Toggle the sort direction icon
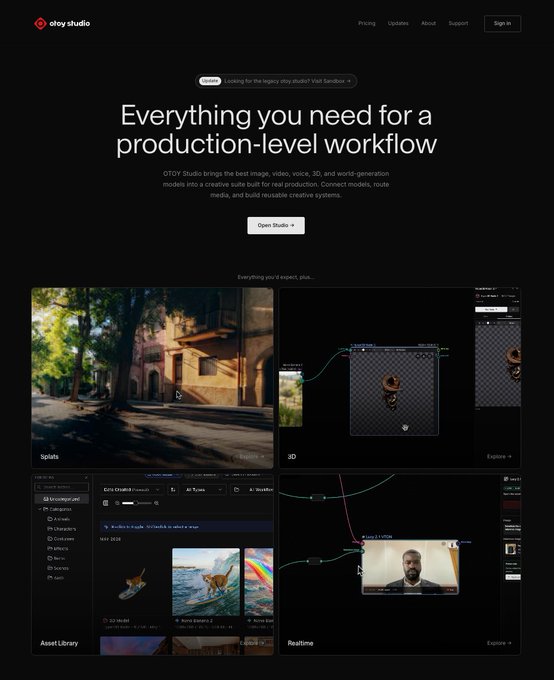 173,490
